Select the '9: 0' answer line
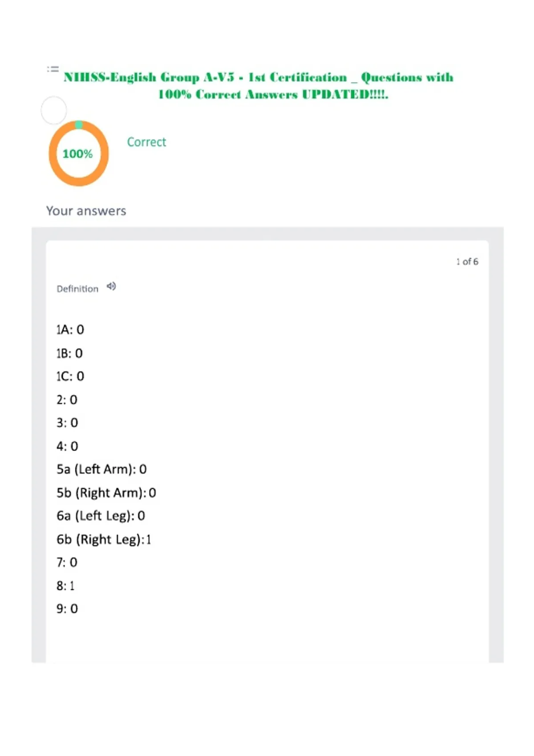The width and height of the screenshot is (534, 756). [67, 609]
